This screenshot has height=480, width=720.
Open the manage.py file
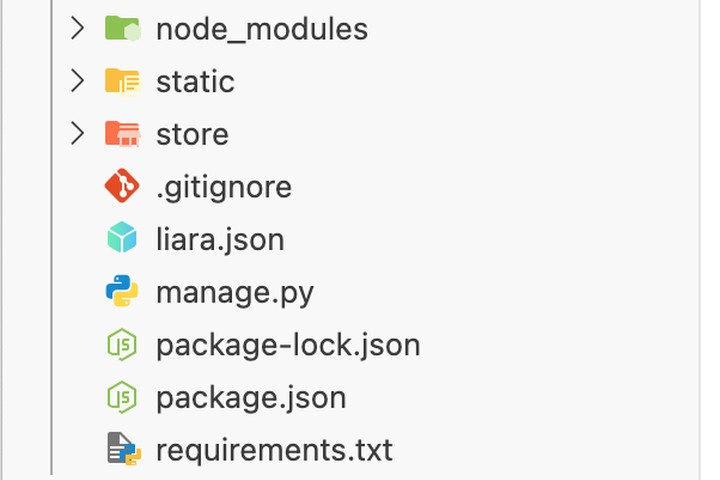[x=235, y=293]
